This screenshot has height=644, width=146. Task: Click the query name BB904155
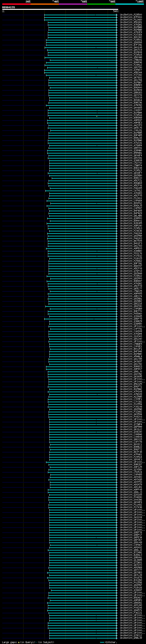(8, 7)
